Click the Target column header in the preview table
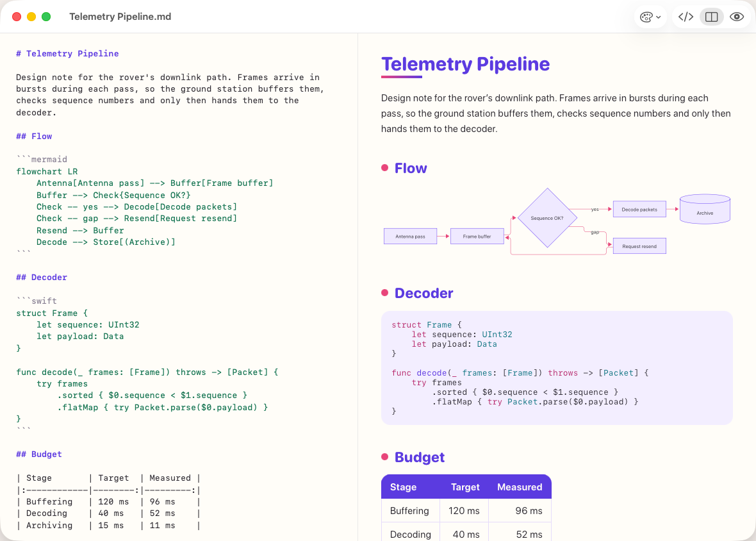This screenshot has width=756, height=541. [465, 487]
